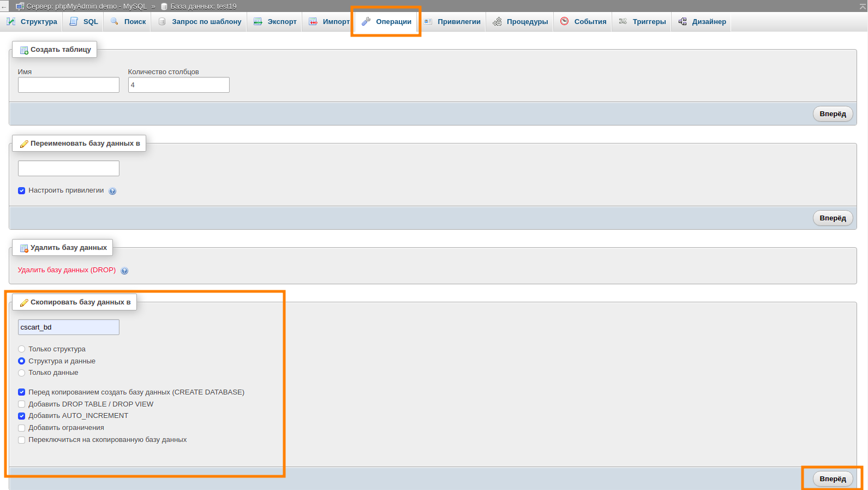The height and width of the screenshot is (490, 868).
Task: Click the Количество столбцов number field
Action: [178, 85]
